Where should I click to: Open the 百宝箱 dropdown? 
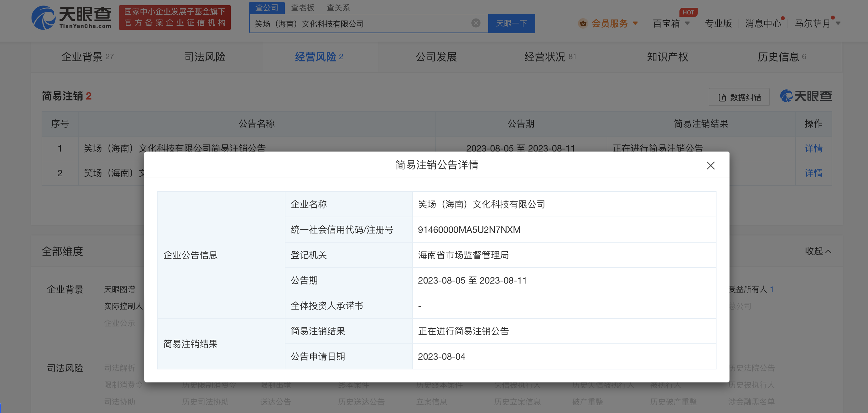671,24
